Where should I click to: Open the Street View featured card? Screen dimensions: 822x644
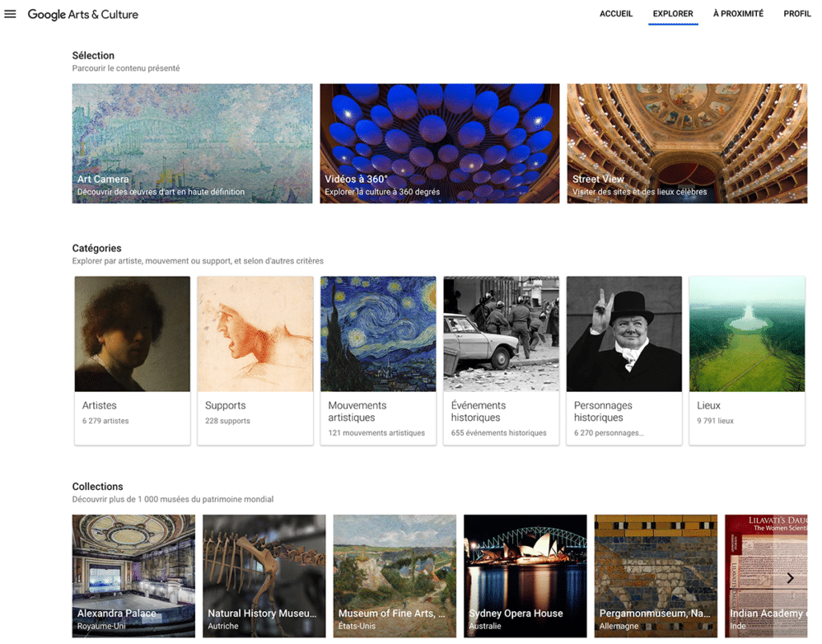coord(687,143)
